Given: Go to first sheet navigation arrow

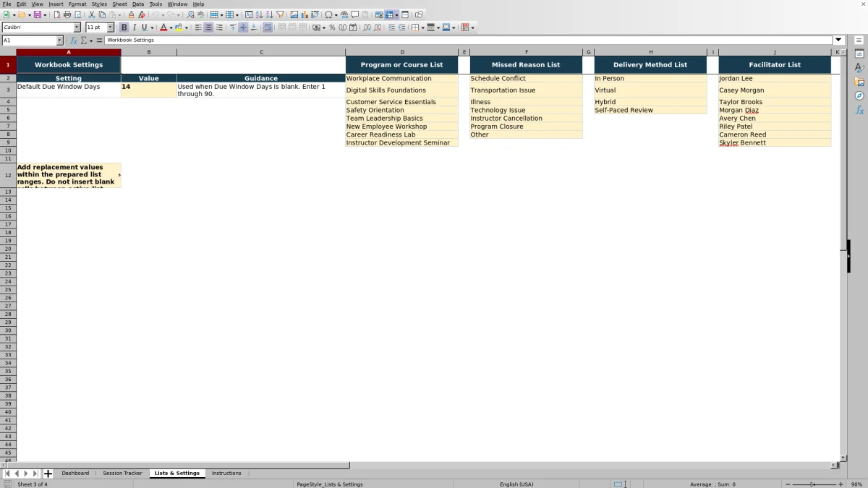Looking at the screenshot, I should coord(7,474).
